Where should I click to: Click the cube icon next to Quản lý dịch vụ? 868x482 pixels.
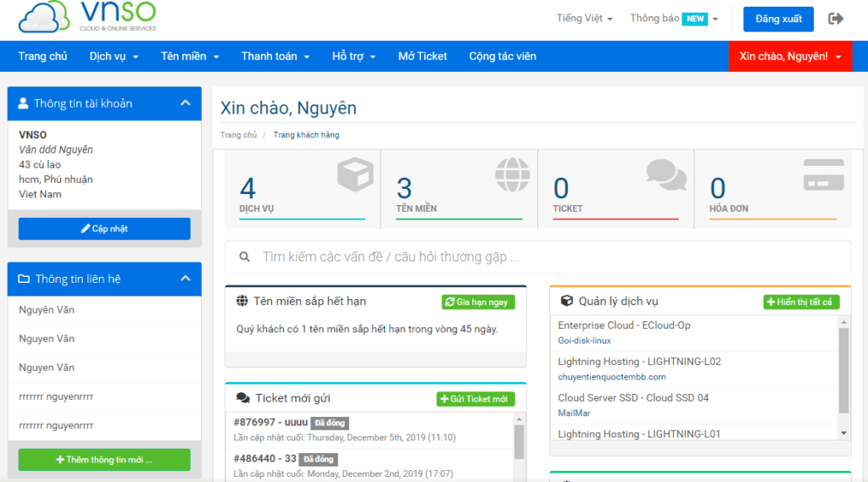(x=566, y=301)
